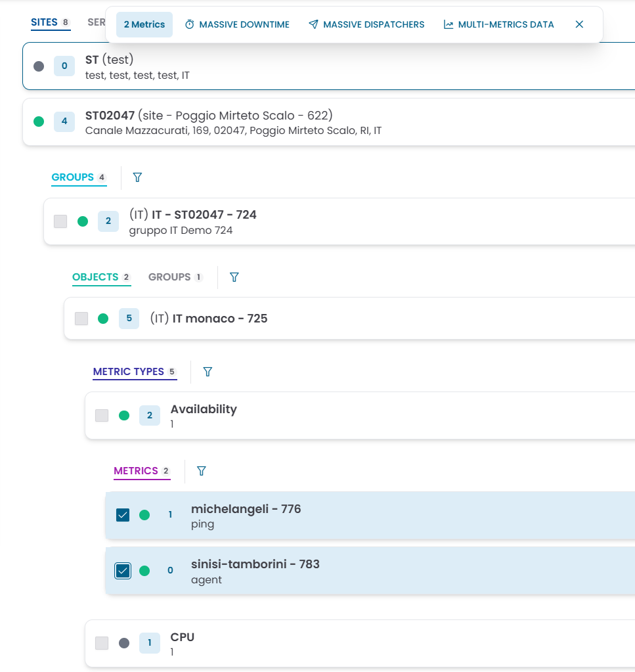
Task: Check the Availability metric type checkbox
Action: tap(102, 415)
